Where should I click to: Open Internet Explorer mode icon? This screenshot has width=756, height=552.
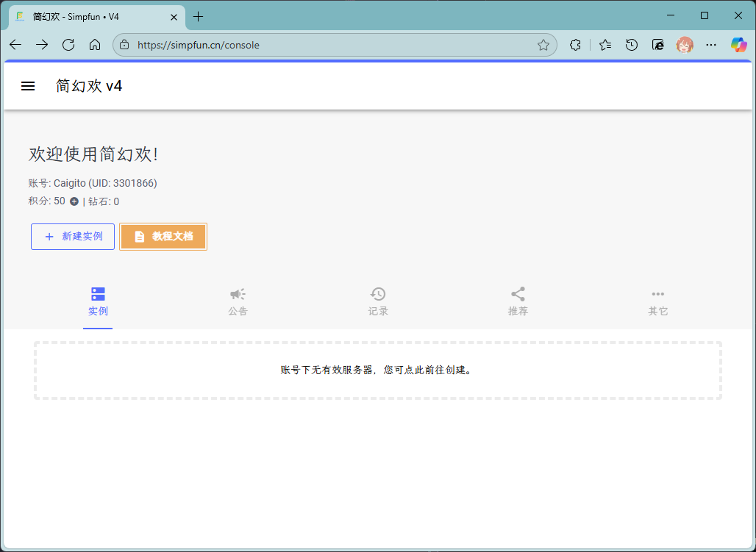tap(658, 45)
